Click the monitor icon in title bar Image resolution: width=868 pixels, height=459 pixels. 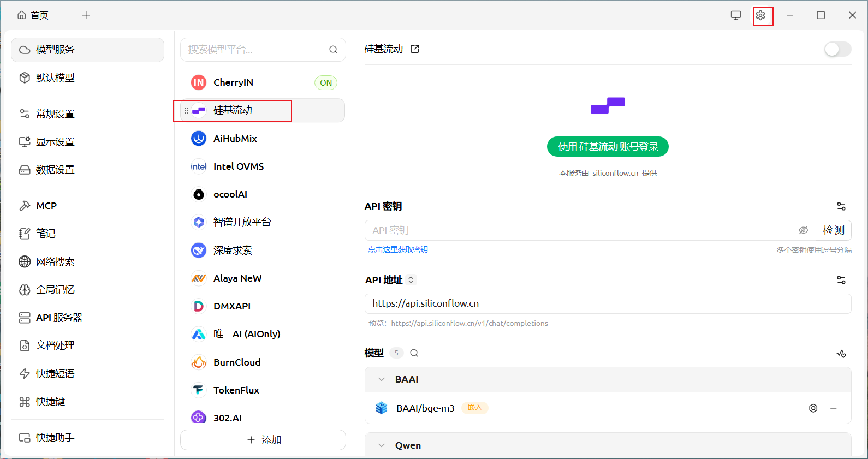pyautogui.click(x=736, y=15)
